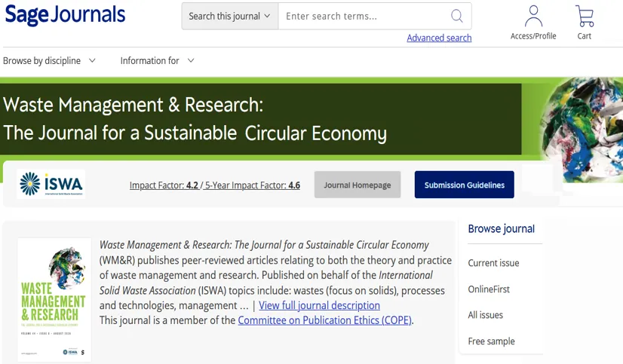Viewport: 623px width, 364px height.
Task: Select Current issue in Browse journal
Action: (x=493, y=263)
